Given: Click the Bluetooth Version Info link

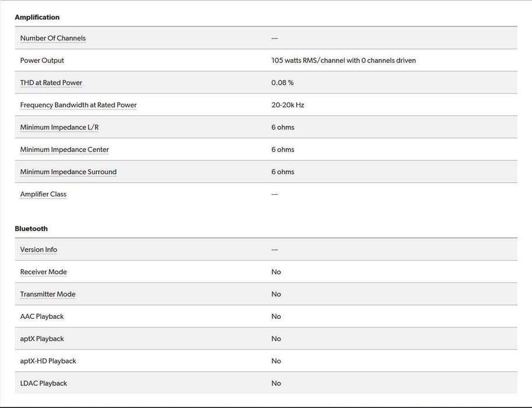Looking at the screenshot, I should [x=38, y=249].
